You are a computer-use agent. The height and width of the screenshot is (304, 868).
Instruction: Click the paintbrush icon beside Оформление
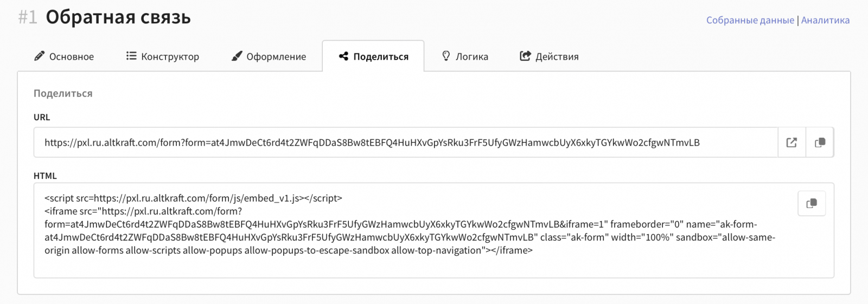[237, 56]
